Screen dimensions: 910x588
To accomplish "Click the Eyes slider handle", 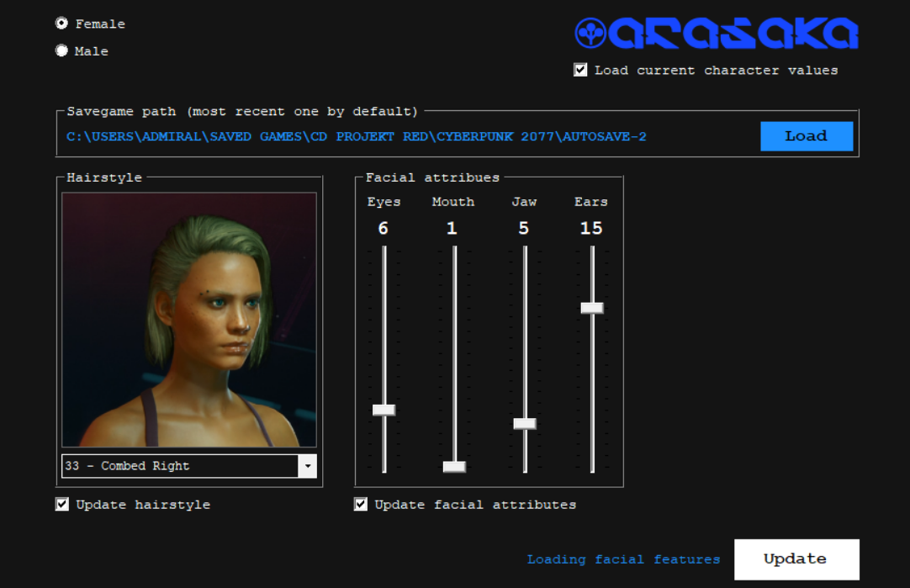I will click(x=384, y=410).
